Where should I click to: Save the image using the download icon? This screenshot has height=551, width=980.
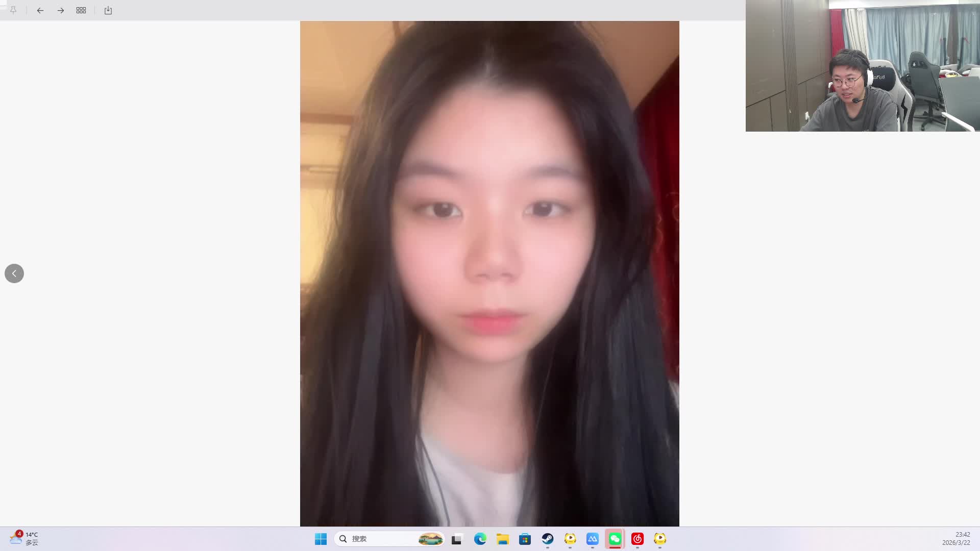pos(108,10)
